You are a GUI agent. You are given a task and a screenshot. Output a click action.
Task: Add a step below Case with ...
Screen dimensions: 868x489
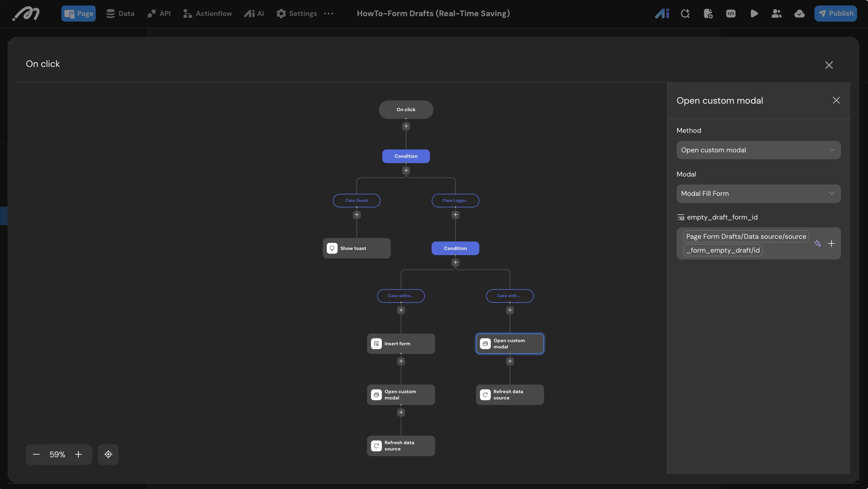pyautogui.click(x=509, y=310)
